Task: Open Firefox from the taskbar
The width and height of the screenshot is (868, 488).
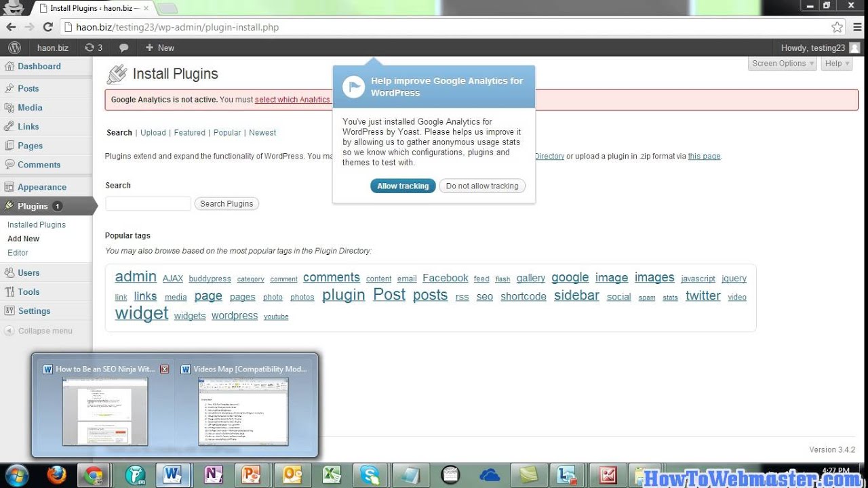Action: coord(57,475)
